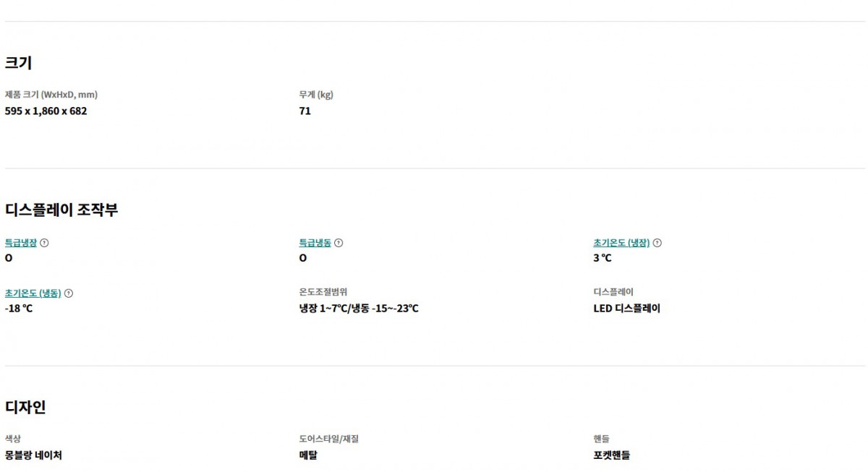Click the 디자인 section heading

[x=25, y=408]
